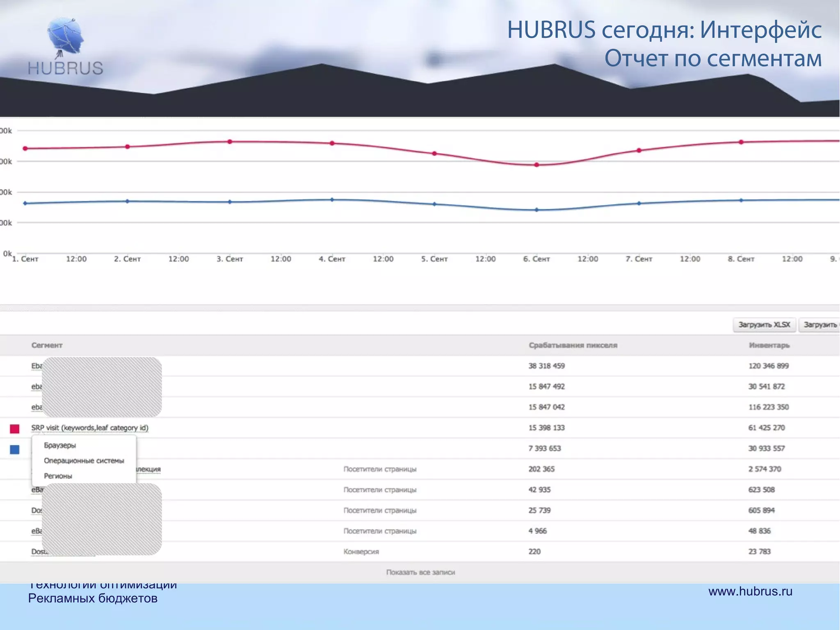The image size is (840, 630).
Task: Click the Инвентарь column header
Action: 769,345
